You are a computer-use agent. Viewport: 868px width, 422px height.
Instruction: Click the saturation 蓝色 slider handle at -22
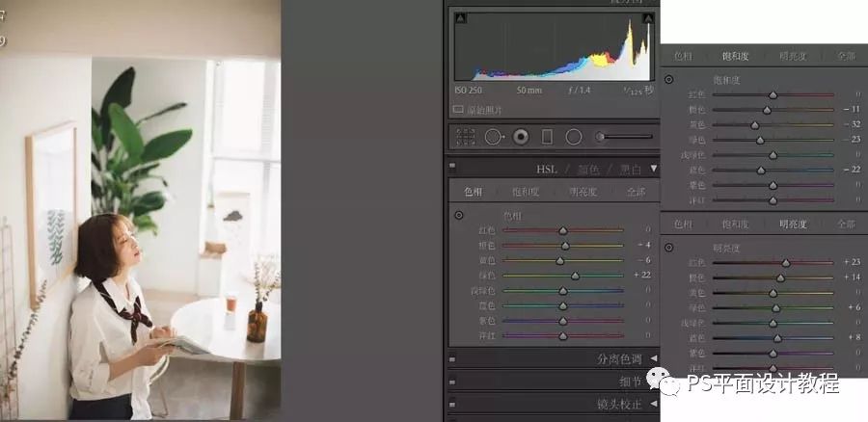(761, 171)
